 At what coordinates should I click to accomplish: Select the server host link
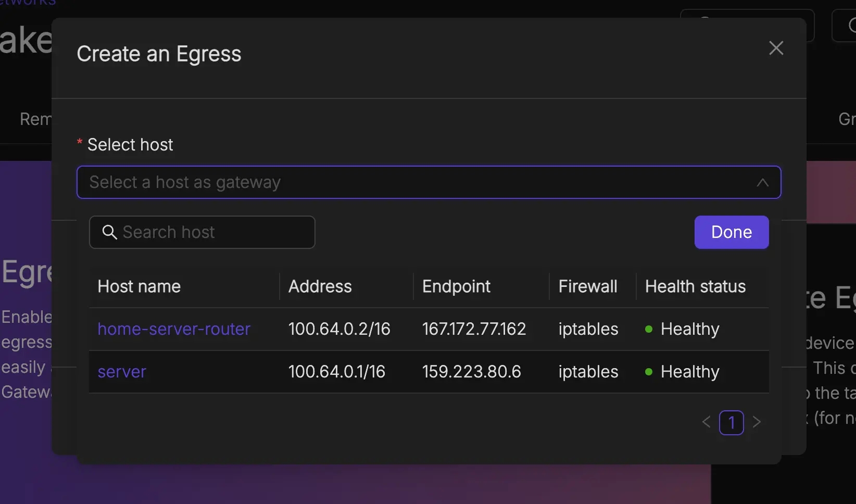122,372
